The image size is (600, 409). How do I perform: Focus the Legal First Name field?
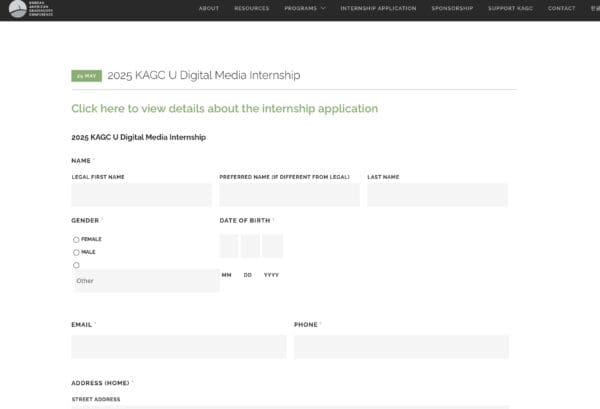click(141, 194)
